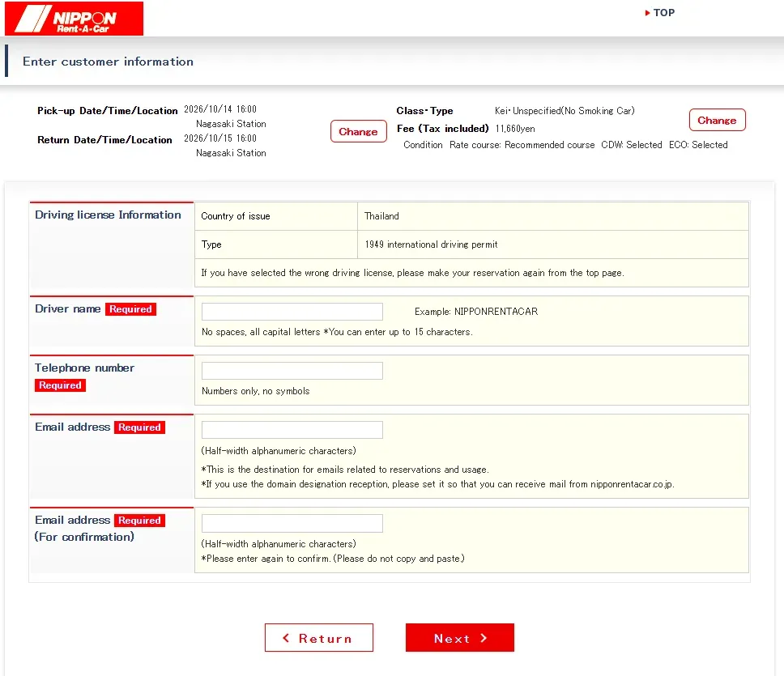
Task: Click the "ECO: Selected" condition text
Action: click(698, 144)
